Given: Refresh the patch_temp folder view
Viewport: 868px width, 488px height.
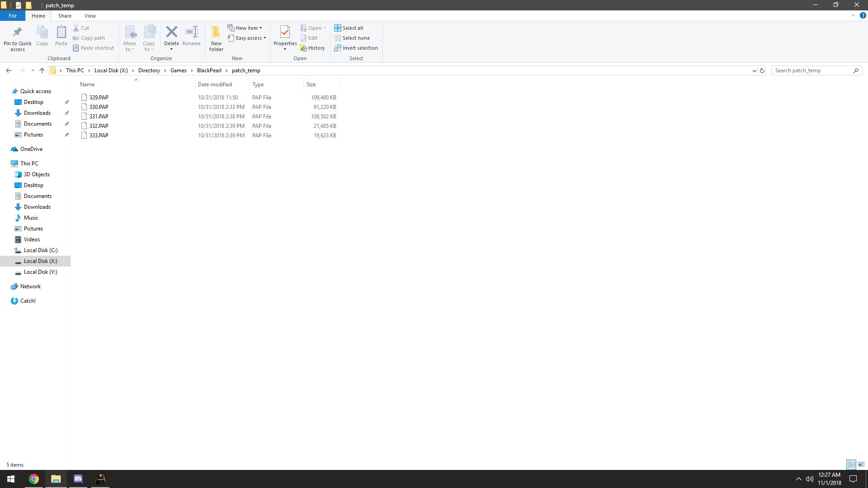Looking at the screenshot, I should [x=762, y=70].
